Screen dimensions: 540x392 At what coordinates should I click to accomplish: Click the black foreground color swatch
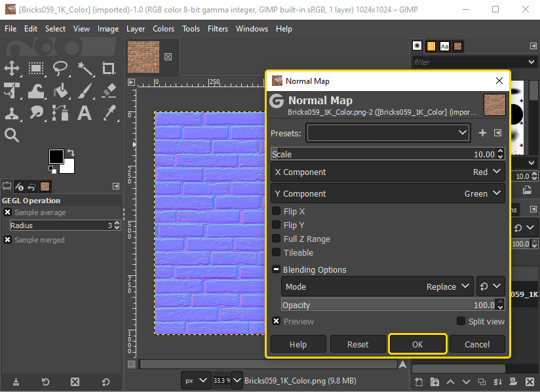point(56,157)
